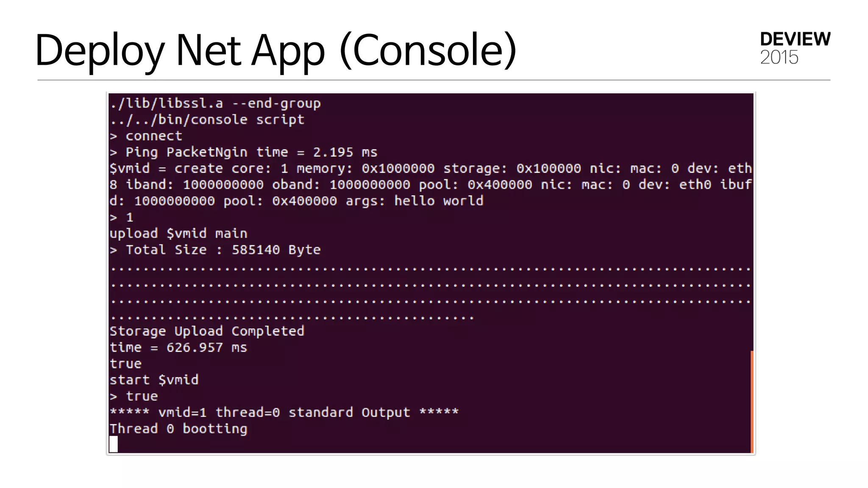
Task: Click the DEVIEW 2015 logo
Action: (x=795, y=48)
